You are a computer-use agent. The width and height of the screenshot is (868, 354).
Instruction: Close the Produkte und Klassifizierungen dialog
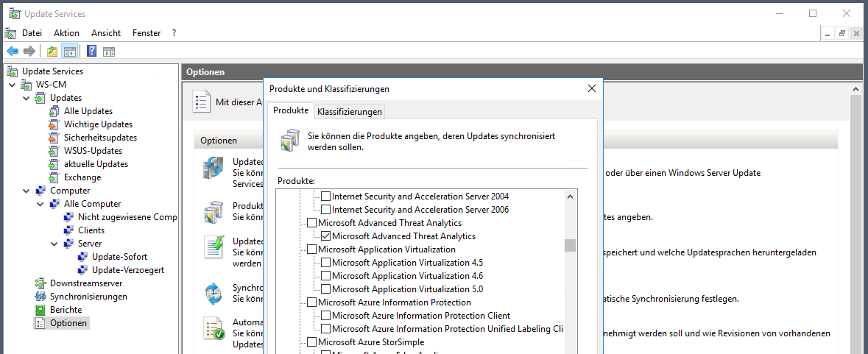pos(591,88)
